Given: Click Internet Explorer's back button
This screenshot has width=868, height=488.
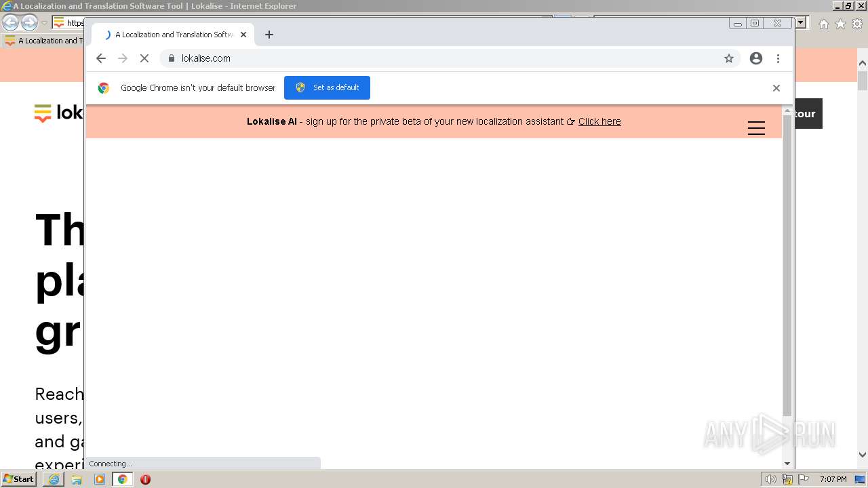Looking at the screenshot, I should (x=10, y=22).
